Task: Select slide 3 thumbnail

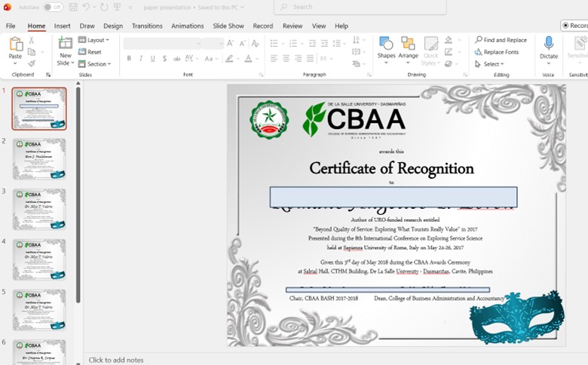Action: click(39, 210)
